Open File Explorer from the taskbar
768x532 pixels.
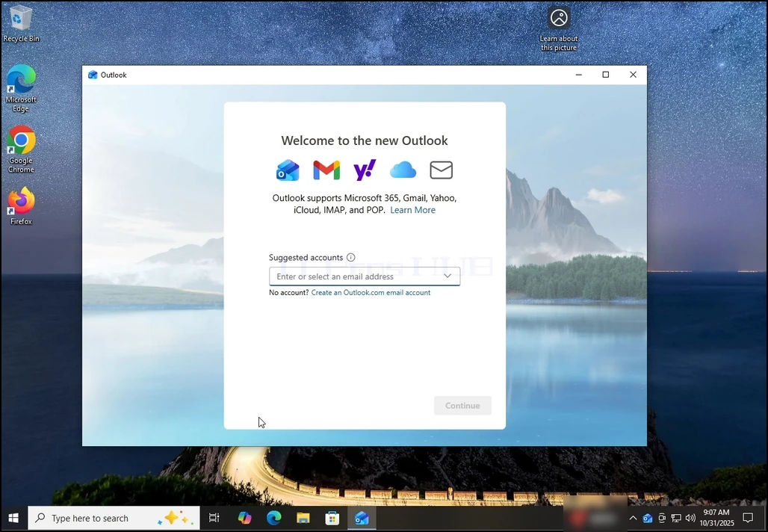[303, 519]
